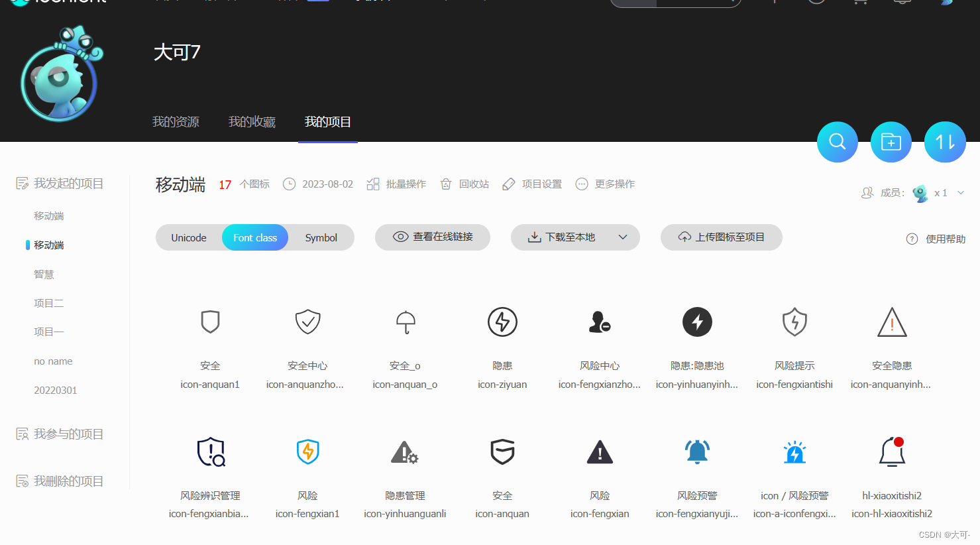Open the 更多操作 menu

(604, 184)
